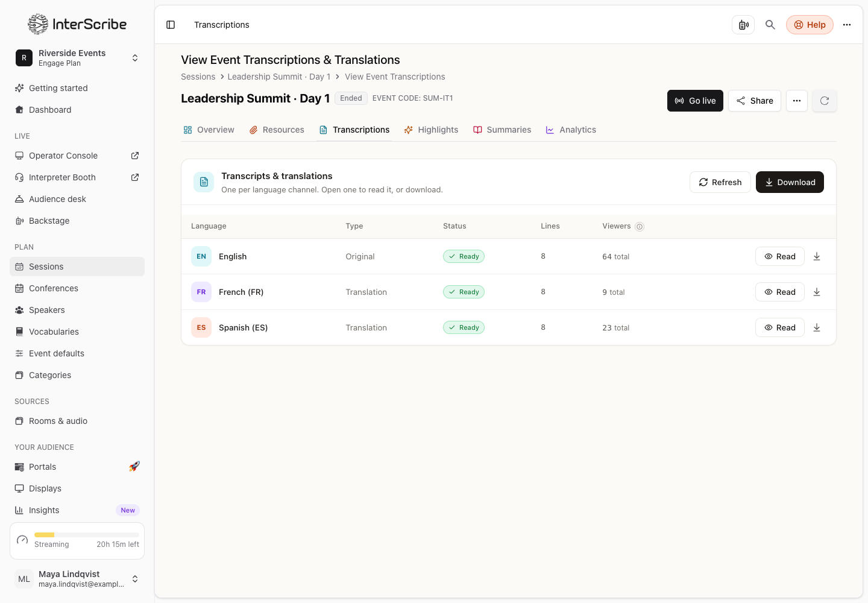Viewport: 868px width, 603px height.
Task: Click the EN language badge
Action: coord(201,256)
